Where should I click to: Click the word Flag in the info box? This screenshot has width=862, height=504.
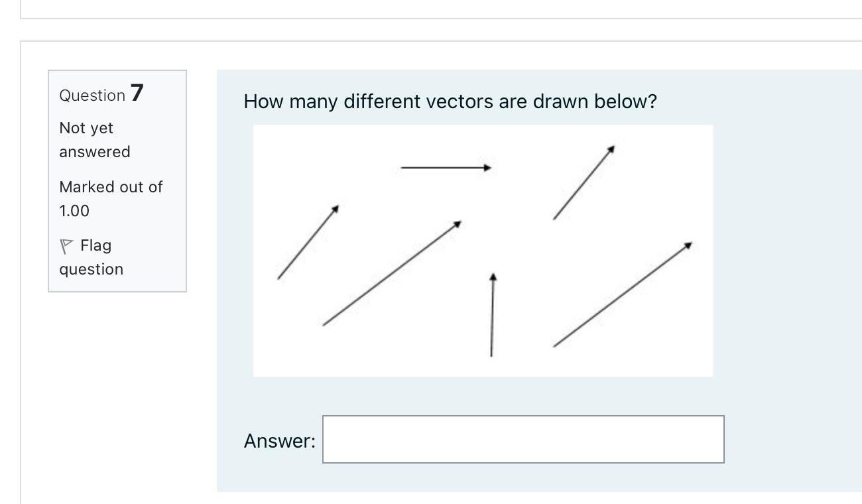(x=95, y=245)
